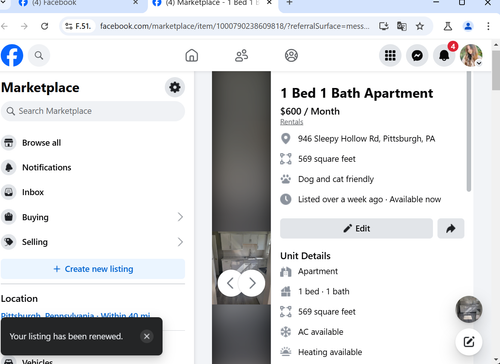Click the Dog and cat friendly text
500x364 pixels.
pyautogui.click(x=336, y=179)
